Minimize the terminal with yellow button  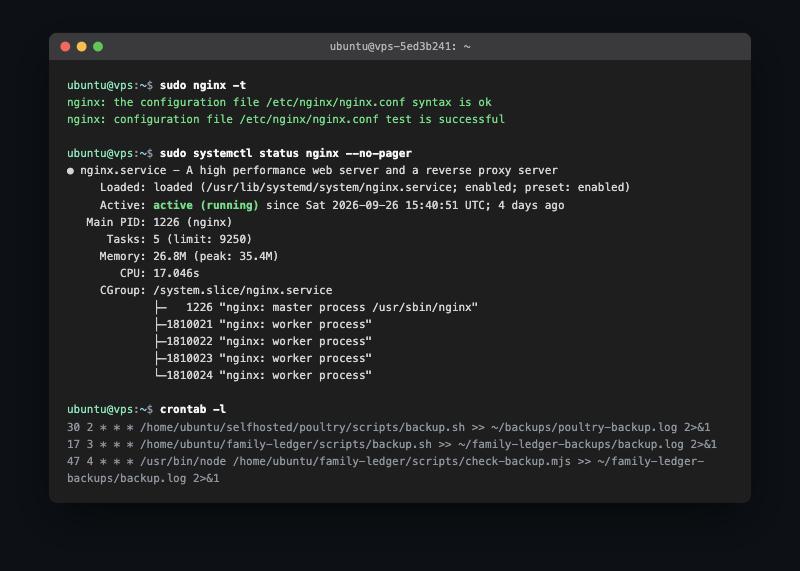pos(82,47)
